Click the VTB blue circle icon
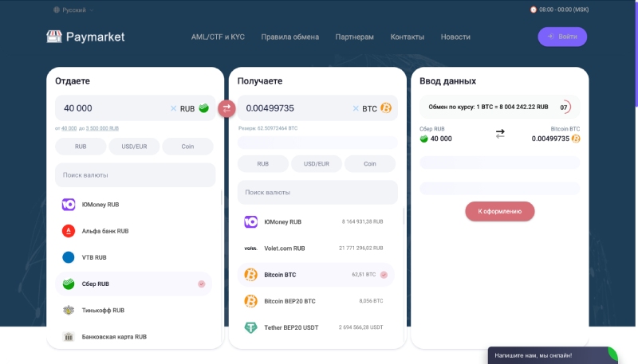Screen dimensions: 638x364 pyautogui.click(x=69, y=257)
